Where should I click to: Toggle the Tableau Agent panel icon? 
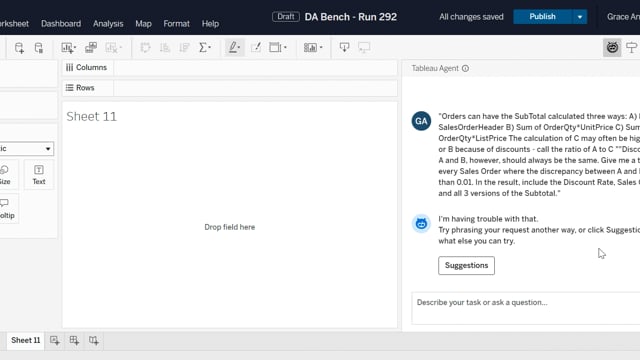tap(612, 48)
